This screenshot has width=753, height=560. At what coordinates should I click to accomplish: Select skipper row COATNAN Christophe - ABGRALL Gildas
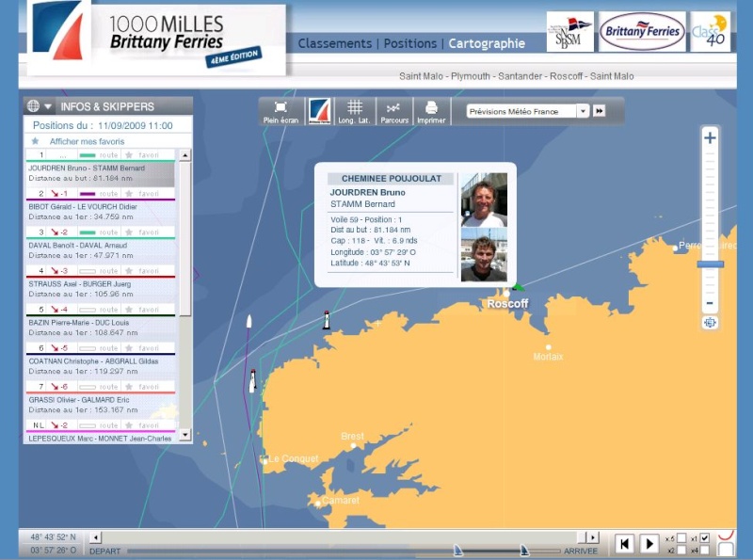click(x=101, y=366)
